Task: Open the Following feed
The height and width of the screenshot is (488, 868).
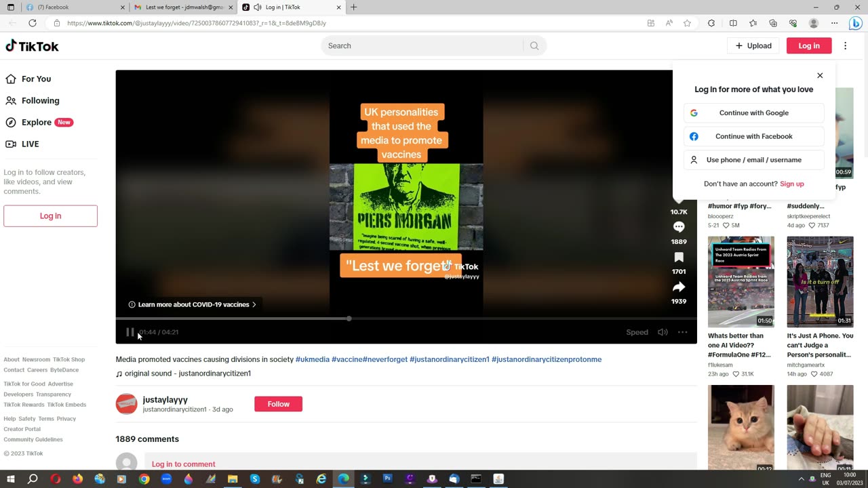Action: click(33, 100)
